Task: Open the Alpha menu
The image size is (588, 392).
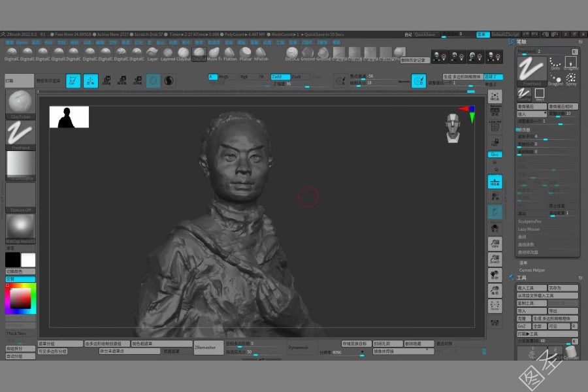Action: [22, 42]
